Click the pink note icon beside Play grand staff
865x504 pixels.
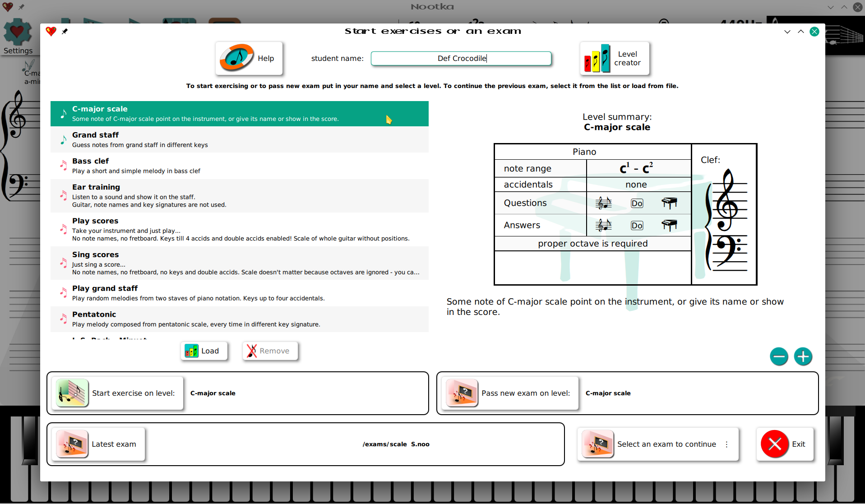click(x=63, y=293)
